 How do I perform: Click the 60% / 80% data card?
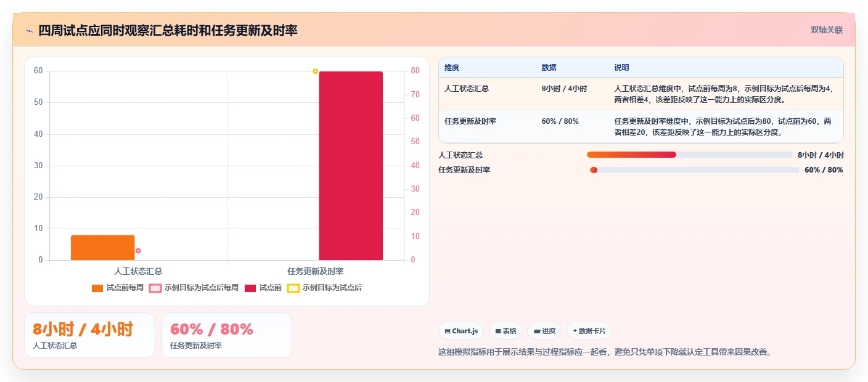[x=227, y=335]
